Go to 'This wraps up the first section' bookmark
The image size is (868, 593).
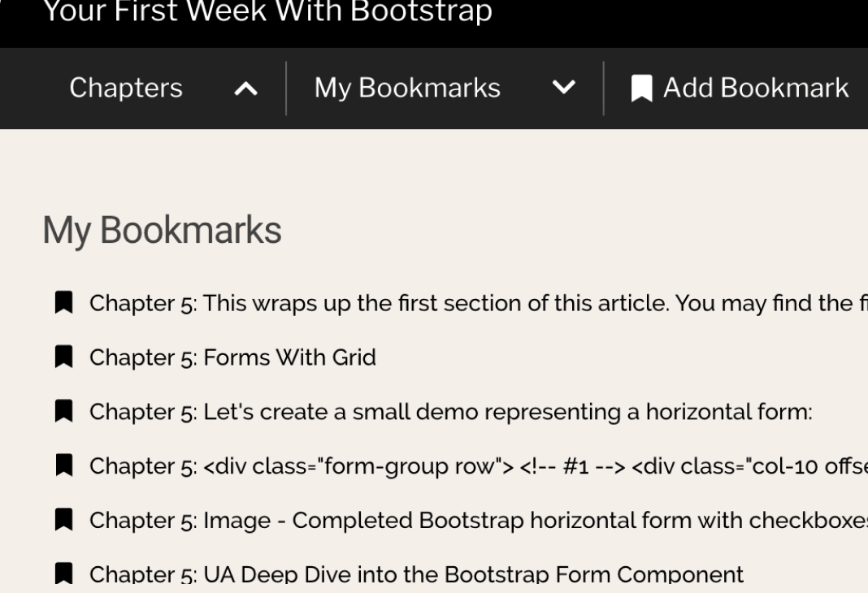click(x=471, y=303)
